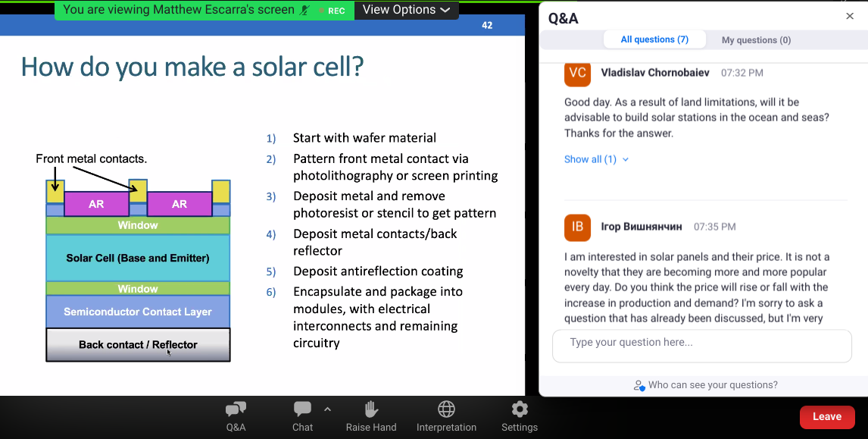Image resolution: width=868 pixels, height=439 pixels.
Task: Close the Q&A panel
Action: 850,16
